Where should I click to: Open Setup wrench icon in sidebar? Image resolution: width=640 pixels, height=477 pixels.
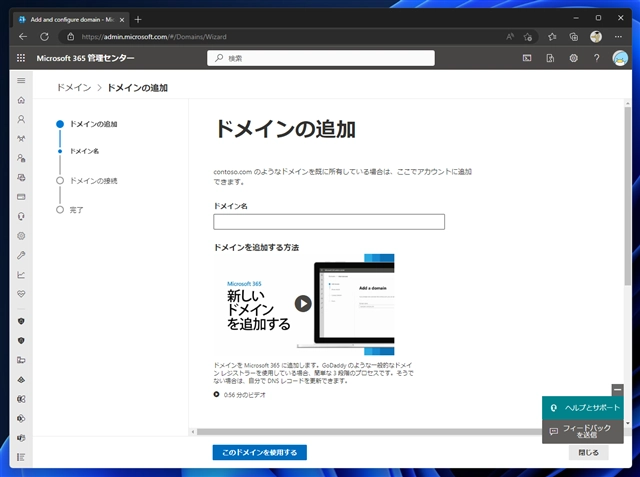tap(21, 255)
